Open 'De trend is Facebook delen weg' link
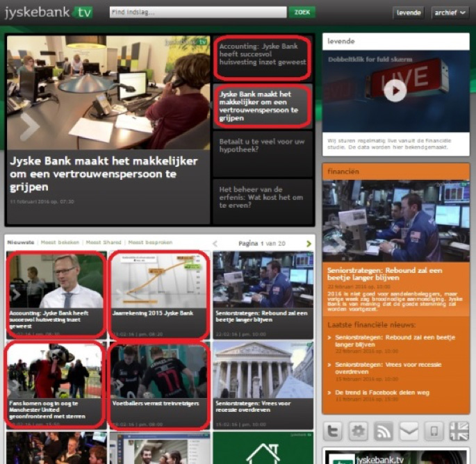476x464 pixels. pos(382,392)
